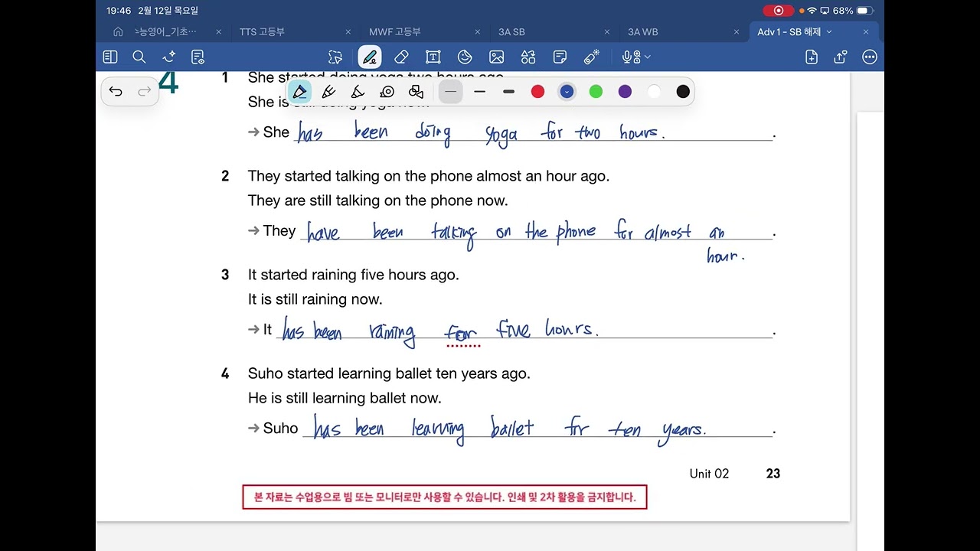Close the 3A SB tab

coord(606,32)
